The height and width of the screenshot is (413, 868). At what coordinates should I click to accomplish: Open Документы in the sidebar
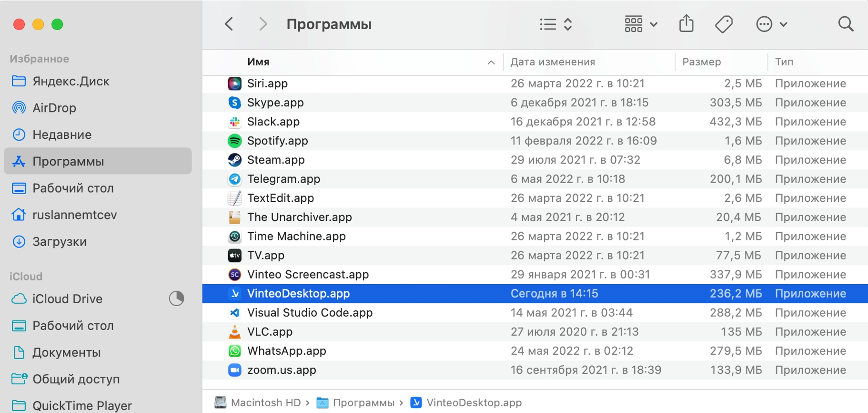tap(98, 352)
